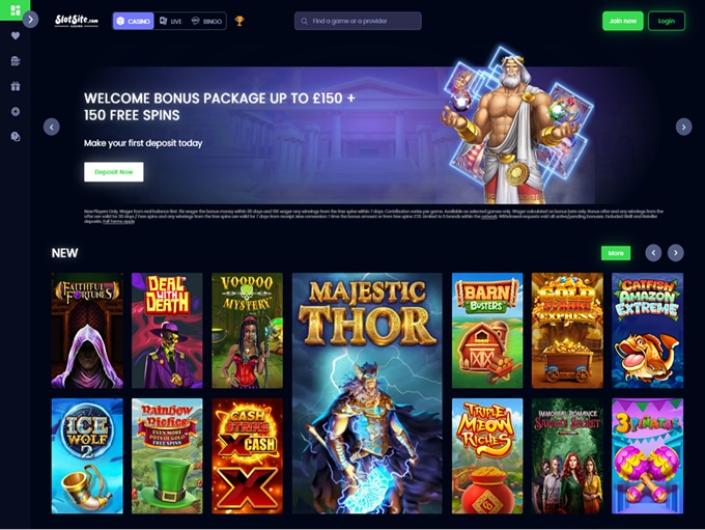The image size is (705, 530).
Task: Advance the NEW games carousel right
Action: pyautogui.click(x=675, y=253)
